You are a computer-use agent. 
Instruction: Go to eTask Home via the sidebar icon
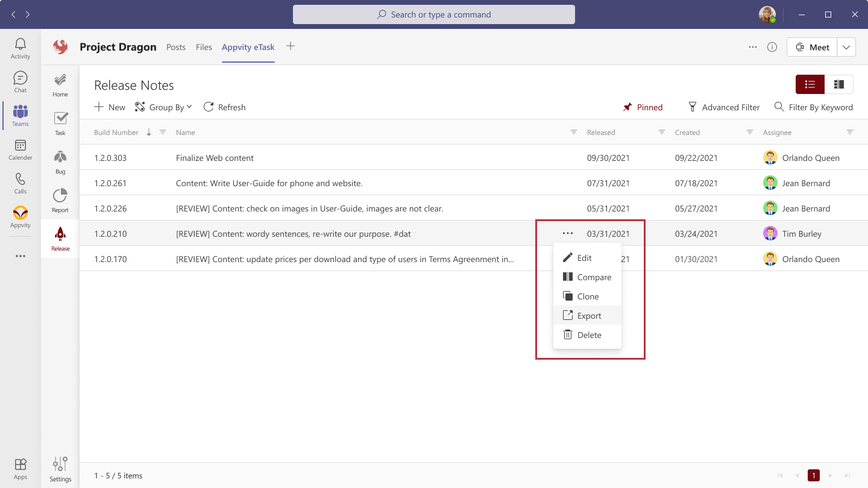click(x=60, y=84)
